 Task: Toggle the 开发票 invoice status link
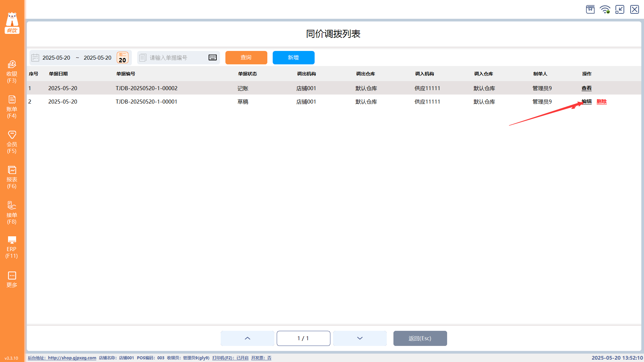click(x=261, y=358)
